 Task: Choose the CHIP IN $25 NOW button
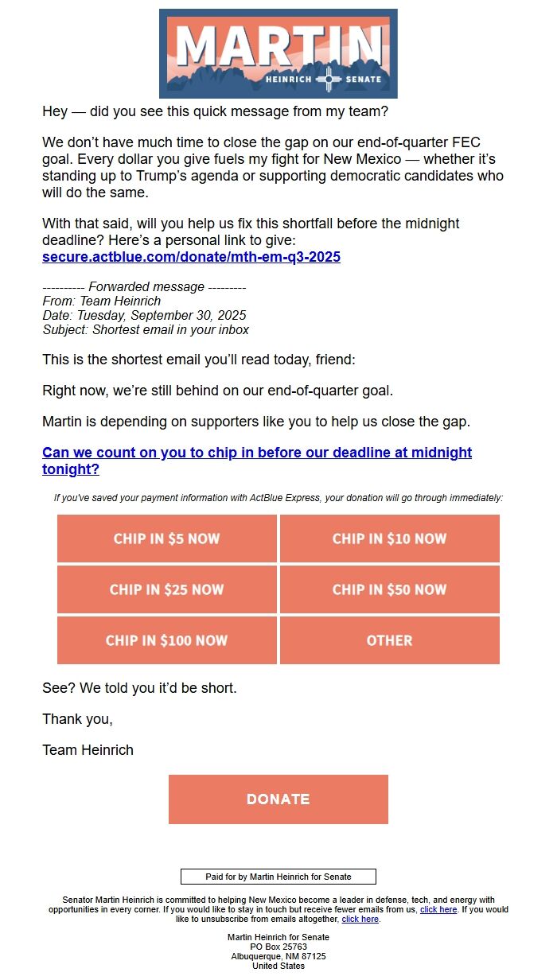tap(167, 589)
